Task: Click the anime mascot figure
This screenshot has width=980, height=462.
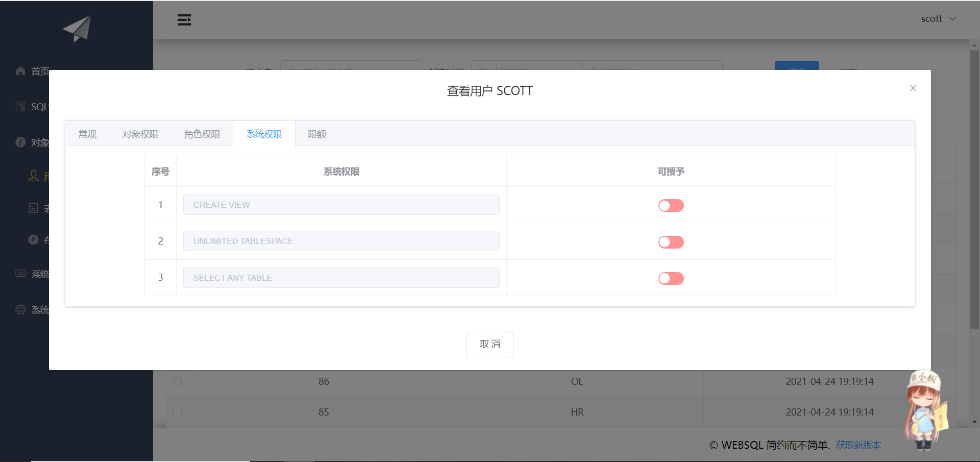Action: (926, 409)
